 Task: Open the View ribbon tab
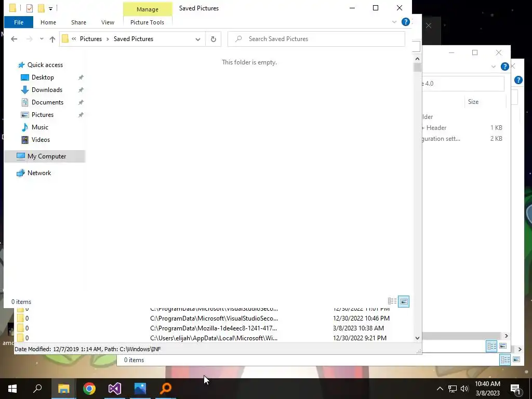pos(108,22)
